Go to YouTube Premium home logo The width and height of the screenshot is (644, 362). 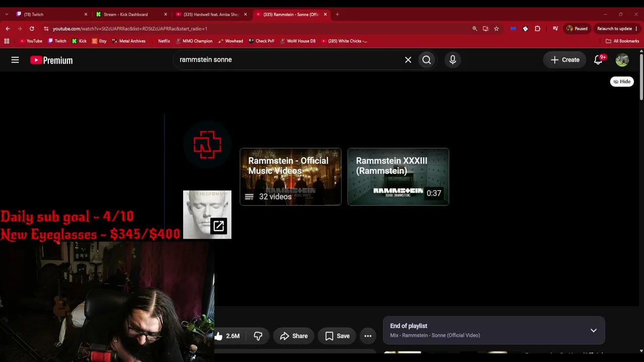[x=51, y=60]
